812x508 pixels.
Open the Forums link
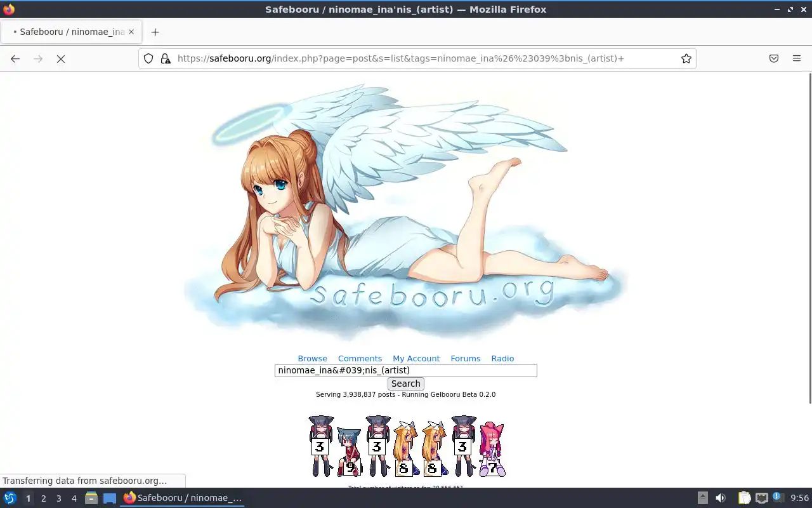pos(466,359)
